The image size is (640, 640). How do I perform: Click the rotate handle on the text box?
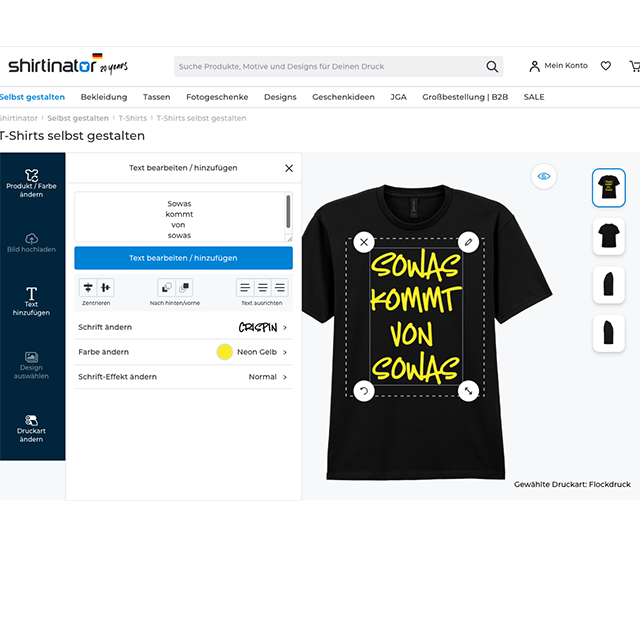(364, 390)
